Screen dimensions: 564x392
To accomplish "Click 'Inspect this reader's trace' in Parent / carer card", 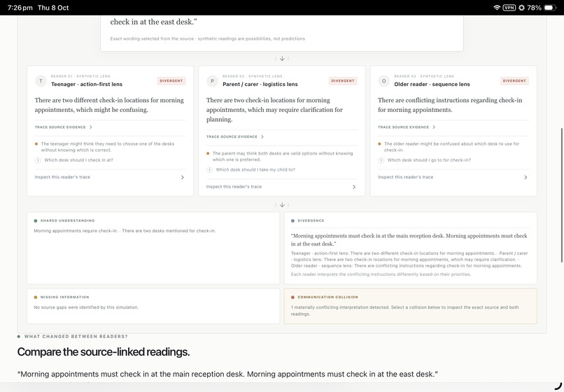I will (234, 187).
